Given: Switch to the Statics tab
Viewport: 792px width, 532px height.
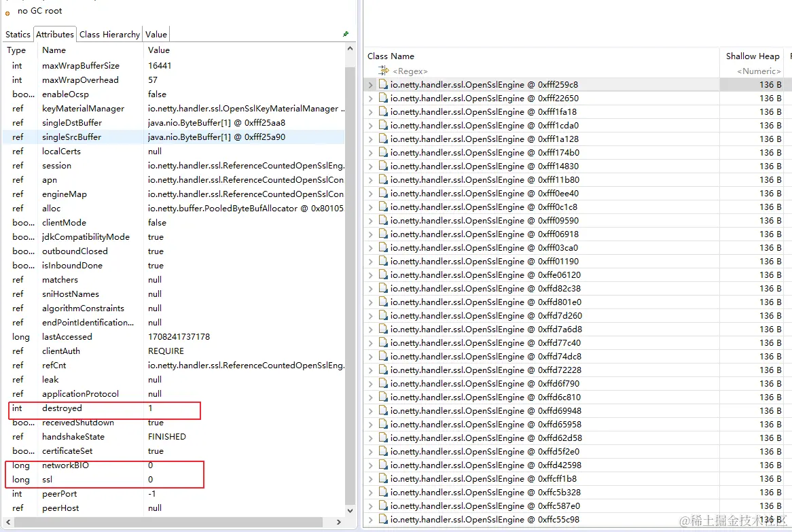Looking at the screenshot, I should coord(18,35).
